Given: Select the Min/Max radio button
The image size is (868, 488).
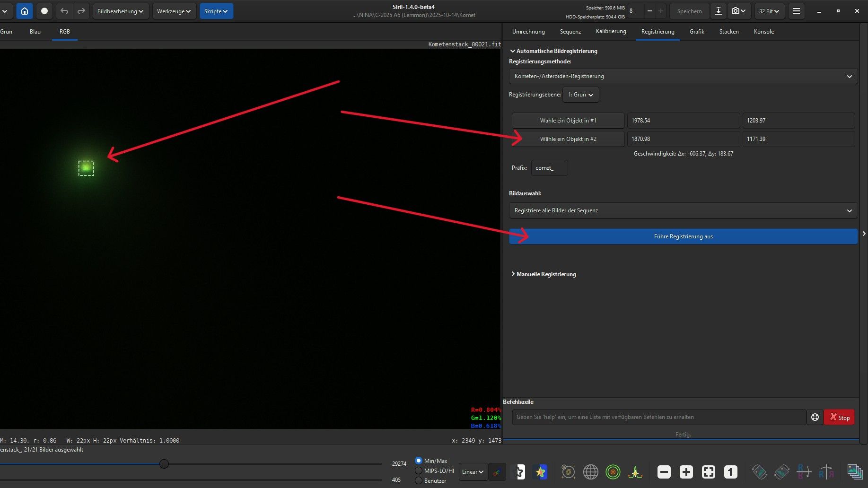Looking at the screenshot, I should 419,461.
